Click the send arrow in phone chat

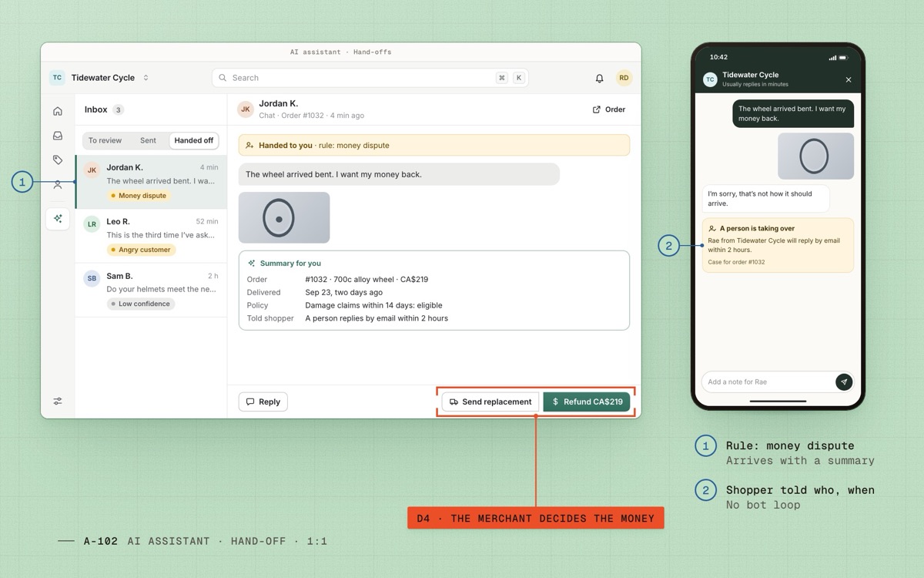pyautogui.click(x=844, y=381)
